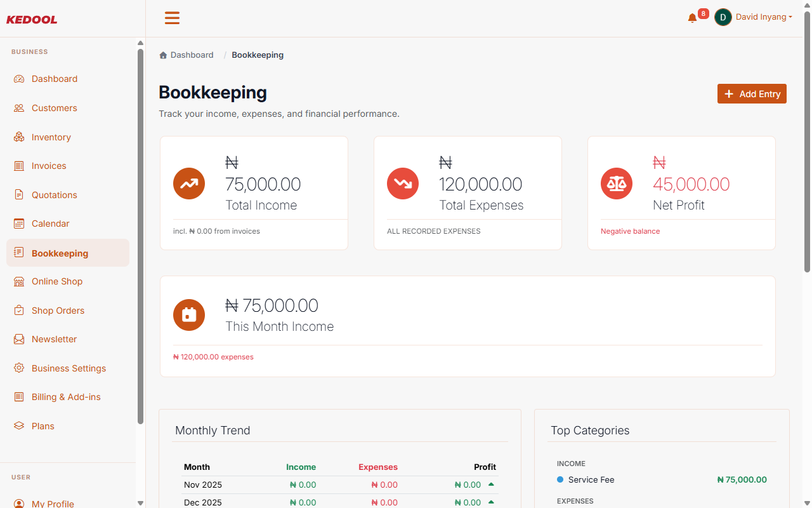Click the sidebar scroll up arrow
Viewport: 812px width, 508px height.
140,43
